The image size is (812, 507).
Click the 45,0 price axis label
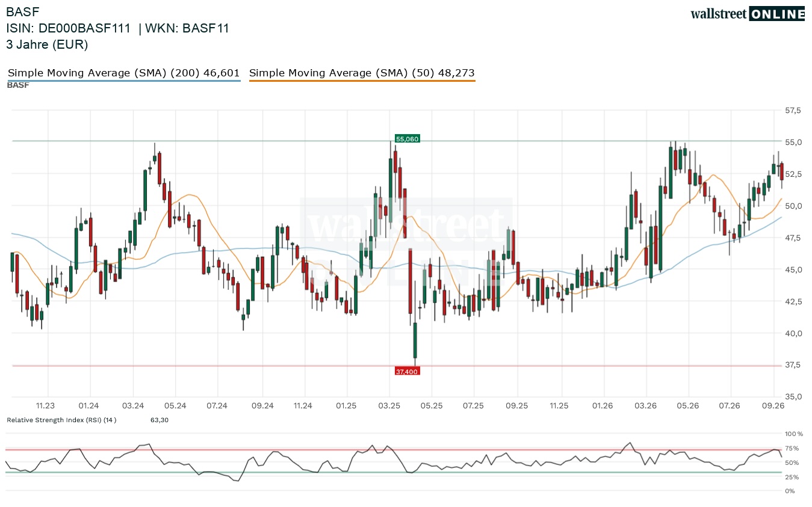[x=793, y=269]
